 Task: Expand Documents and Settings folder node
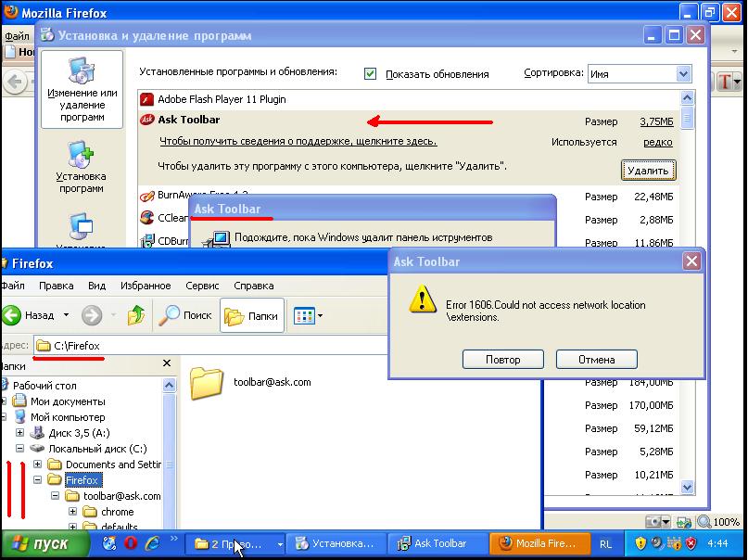point(37,465)
